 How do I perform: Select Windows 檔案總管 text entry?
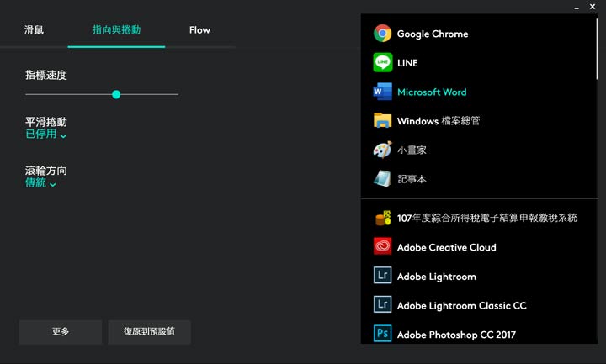(x=439, y=121)
